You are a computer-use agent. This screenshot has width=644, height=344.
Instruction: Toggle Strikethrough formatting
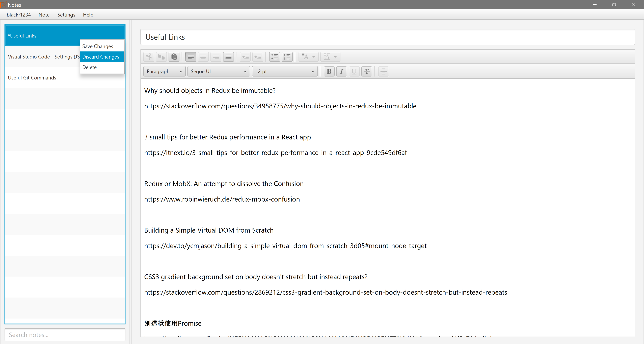367,71
